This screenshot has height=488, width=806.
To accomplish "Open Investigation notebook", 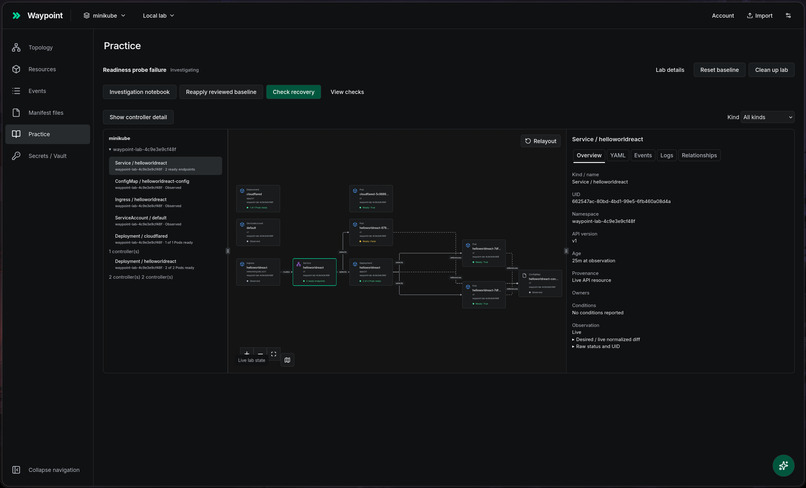I will [139, 92].
